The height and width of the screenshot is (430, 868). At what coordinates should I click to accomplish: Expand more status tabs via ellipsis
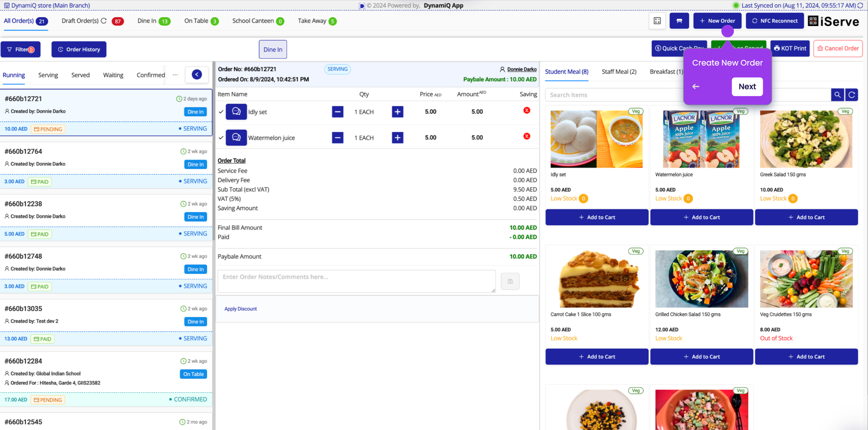point(175,75)
